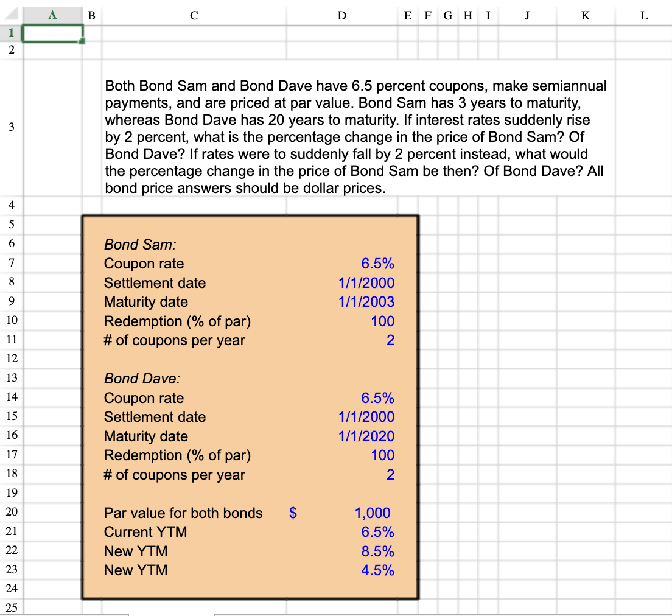Image resolution: width=672 pixels, height=616 pixels.
Task: Select Bond Dave 'Maturity date' label
Action: (x=145, y=436)
